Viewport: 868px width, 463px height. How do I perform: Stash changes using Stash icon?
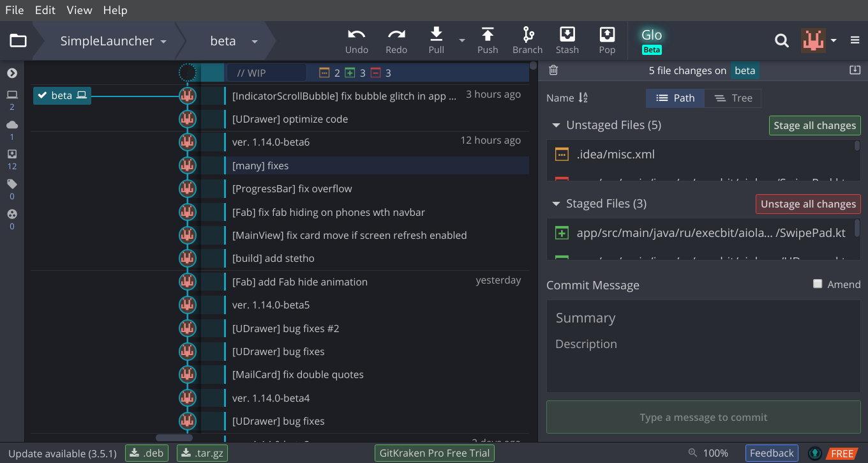[x=567, y=34]
